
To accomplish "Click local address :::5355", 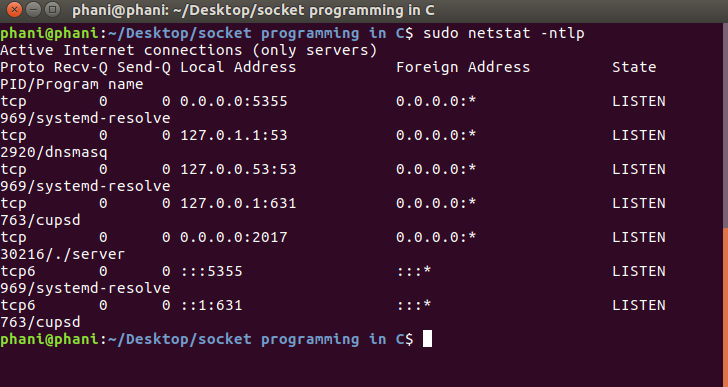I will pyautogui.click(x=211, y=271).
